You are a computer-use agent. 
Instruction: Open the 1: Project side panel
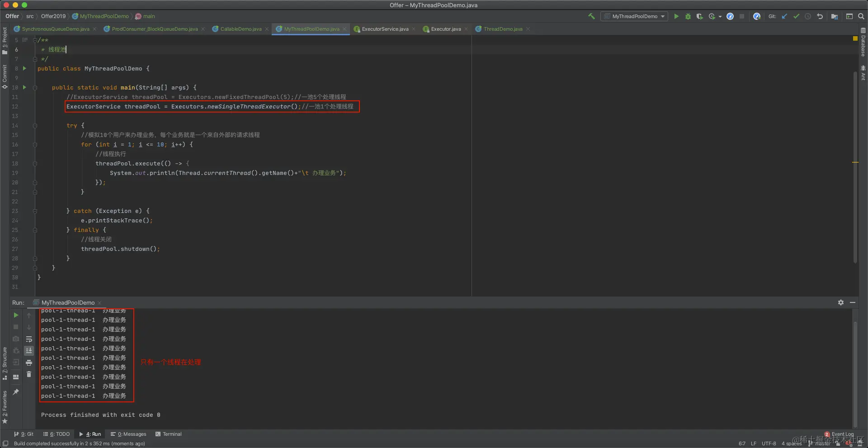pyautogui.click(x=5, y=41)
